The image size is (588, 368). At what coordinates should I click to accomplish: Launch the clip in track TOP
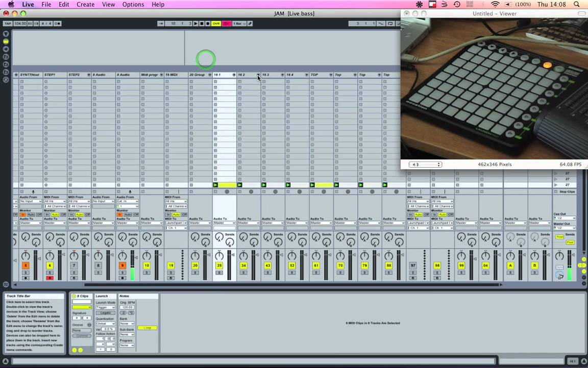point(312,185)
